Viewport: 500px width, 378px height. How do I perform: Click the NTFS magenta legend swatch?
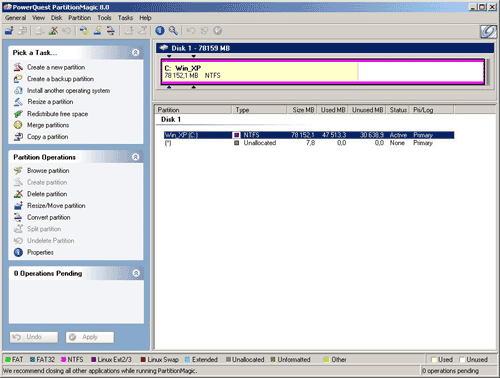click(63, 359)
